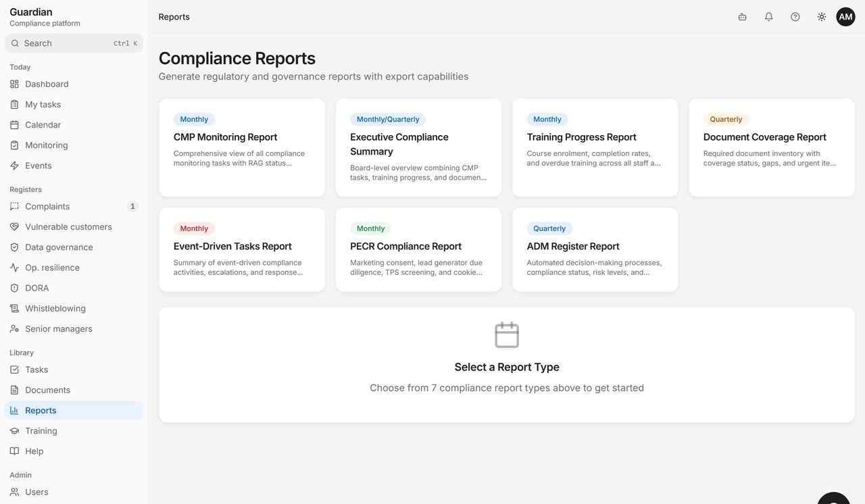Open the PECR Compliance Report card
The width and height of the screenshot is (865, 504).
(x=418, y=249)
